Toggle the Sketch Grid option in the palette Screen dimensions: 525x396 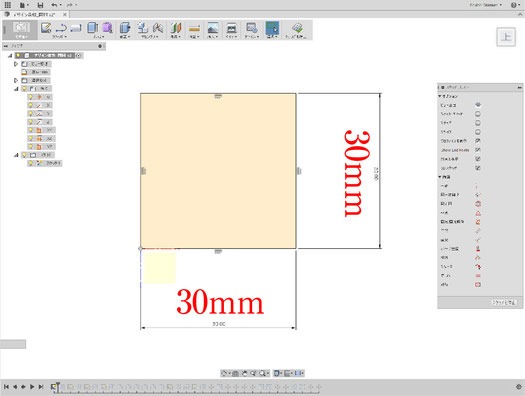(x=478, y=114)
